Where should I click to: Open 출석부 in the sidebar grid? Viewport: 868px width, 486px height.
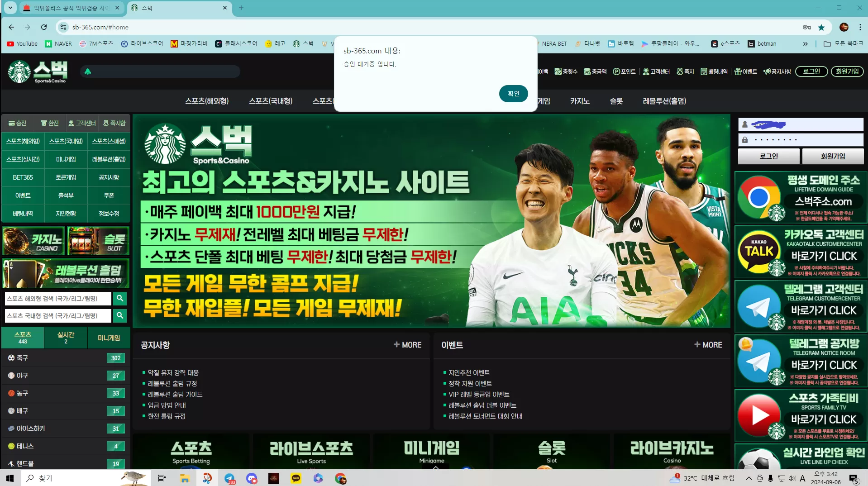click(66, 195)
